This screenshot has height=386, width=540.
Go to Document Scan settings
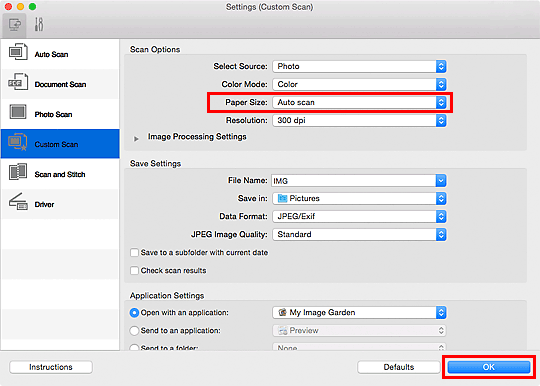tap(60, 84)
